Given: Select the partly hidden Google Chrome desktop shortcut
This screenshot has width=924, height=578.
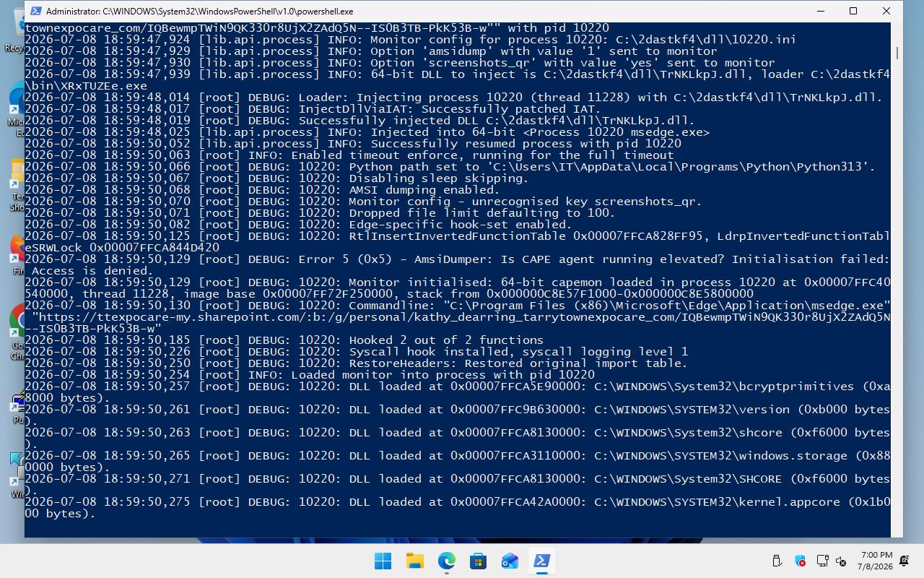Looking at the screenshot, I should pyautogui.click(x=17, y=331).
